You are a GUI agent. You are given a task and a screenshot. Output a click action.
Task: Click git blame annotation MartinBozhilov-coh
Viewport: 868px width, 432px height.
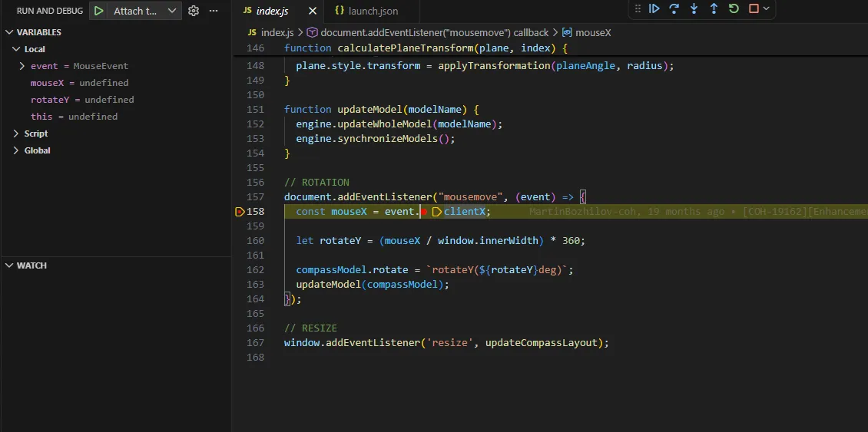[698, 211]
